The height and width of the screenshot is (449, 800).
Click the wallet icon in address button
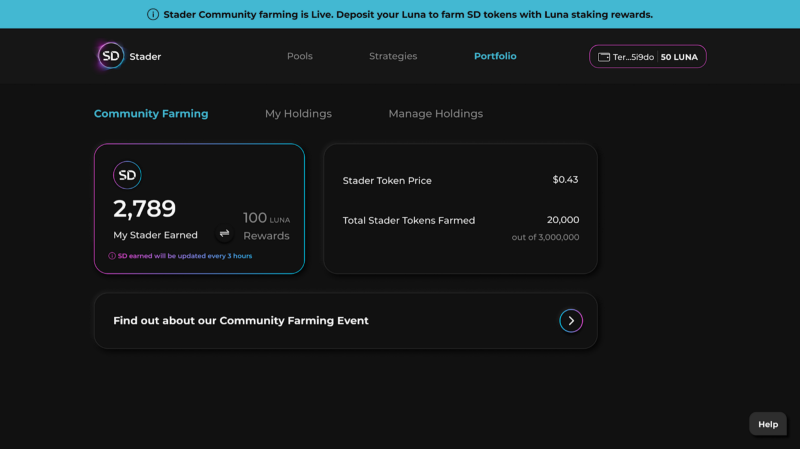point(604,57)
